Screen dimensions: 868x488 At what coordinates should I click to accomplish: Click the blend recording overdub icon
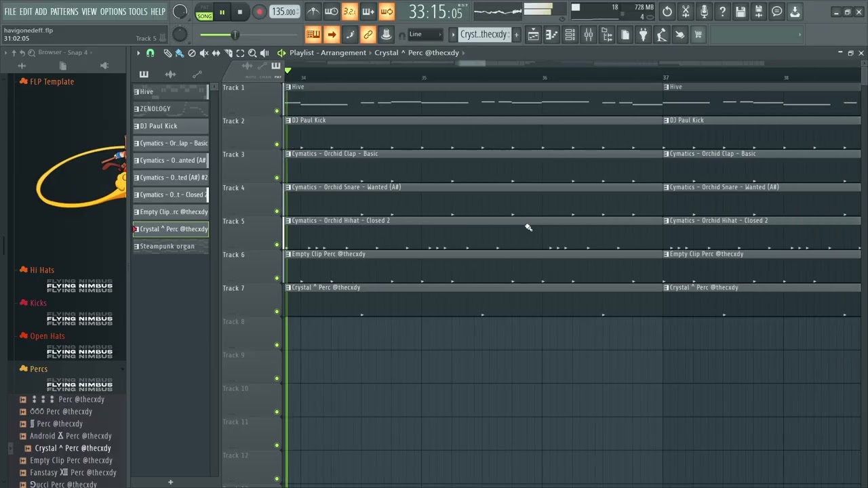pos(368,12)
